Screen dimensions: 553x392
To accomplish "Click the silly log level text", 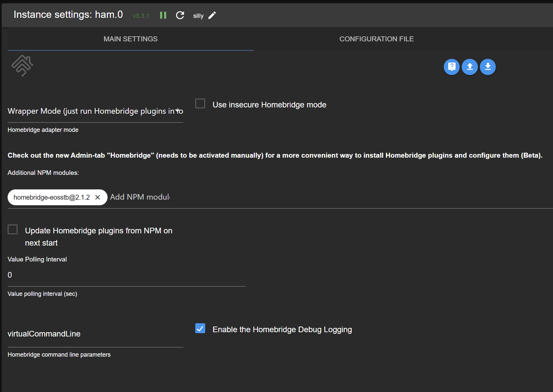I will click(198, 16).
